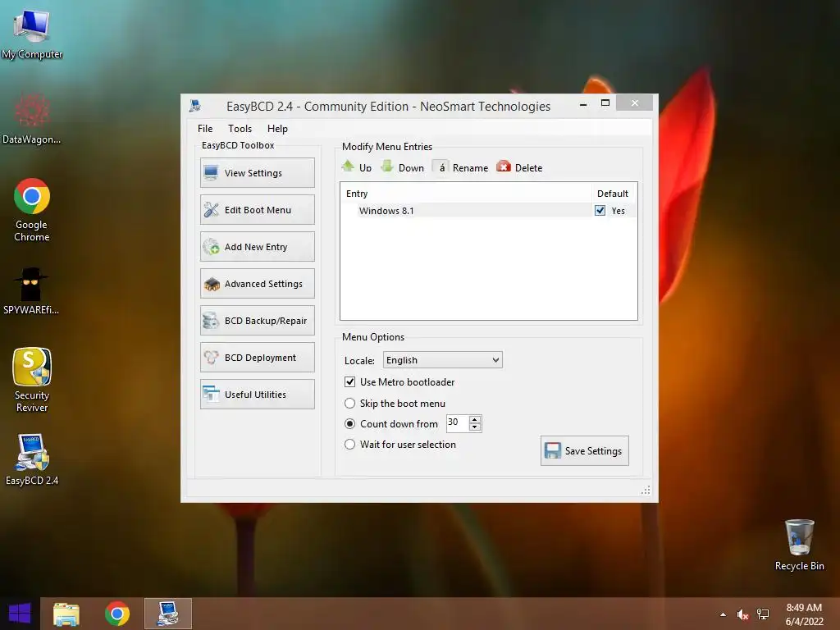The width and height of the screenshot is (840, 630).
Task: Click the Default column header
Action: pyautogui.click(x=614, y=194)
